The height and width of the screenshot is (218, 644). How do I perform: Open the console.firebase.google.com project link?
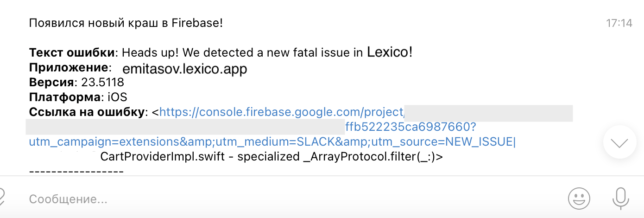[282, 112]
